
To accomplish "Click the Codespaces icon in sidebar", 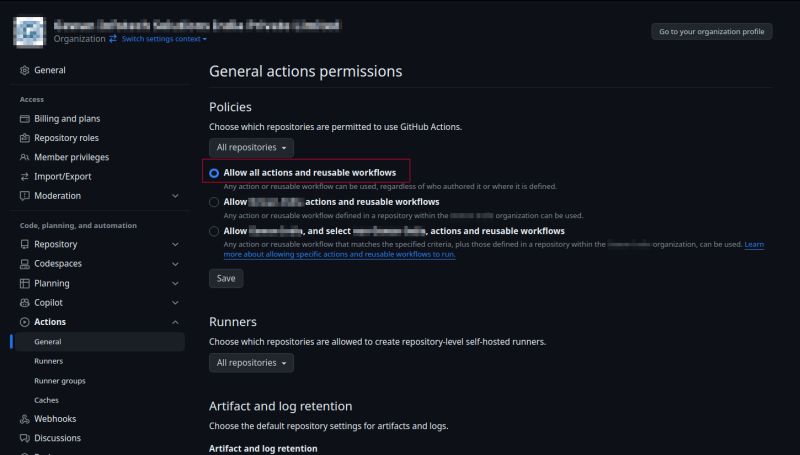I will (x=24, y=264).
